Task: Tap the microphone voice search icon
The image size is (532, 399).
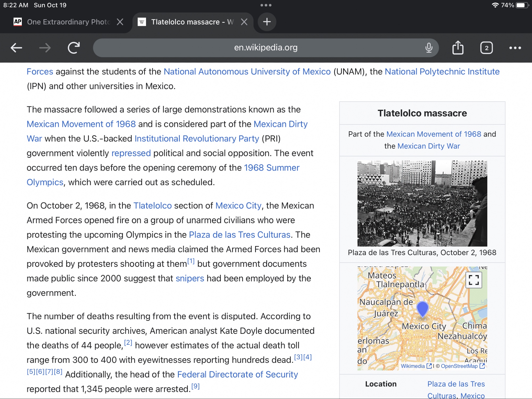Action: 429,48
